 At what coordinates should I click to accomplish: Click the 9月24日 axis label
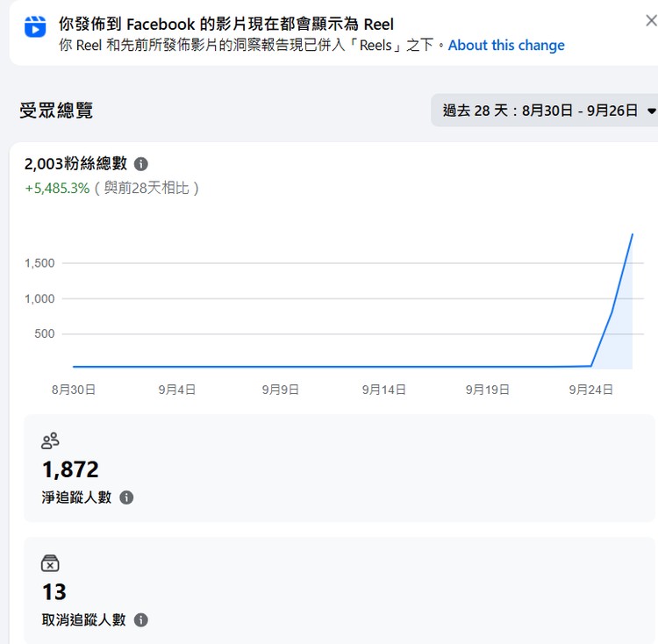(x=590, y=390)
